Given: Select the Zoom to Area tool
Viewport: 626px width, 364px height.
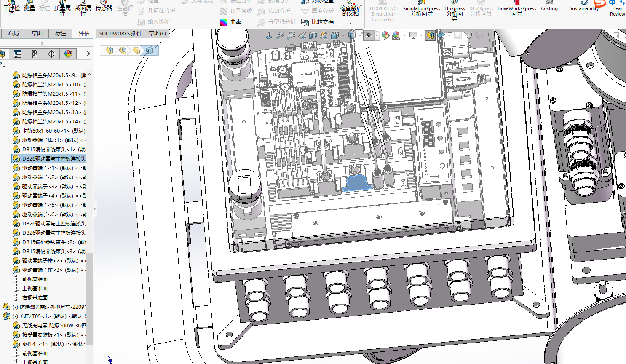Looking at the screenshot, I should [x=291, y=36].
